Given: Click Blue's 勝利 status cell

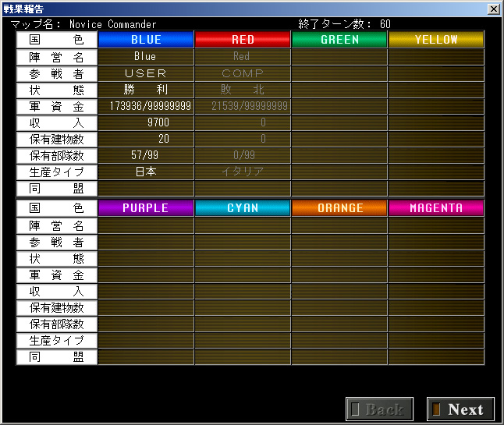Looking at the screenshot, I should [146, 90].
